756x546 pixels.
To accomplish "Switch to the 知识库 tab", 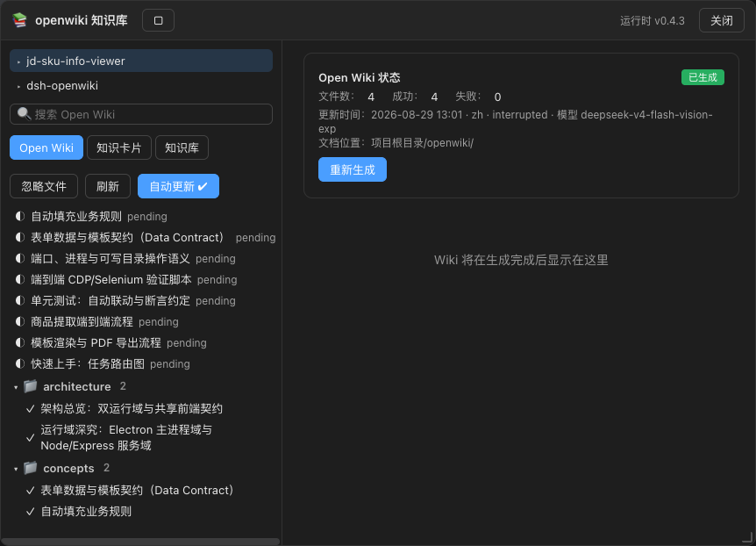I will [182, 147].
